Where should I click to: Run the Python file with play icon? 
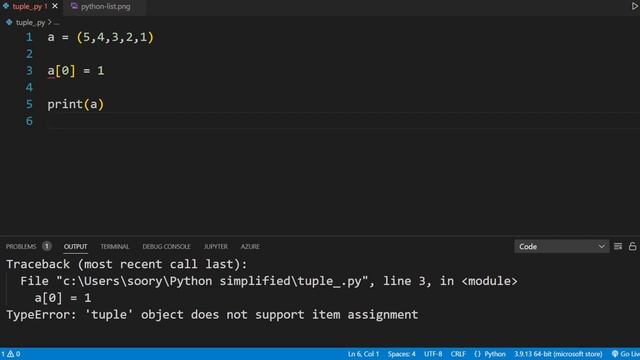635,6
